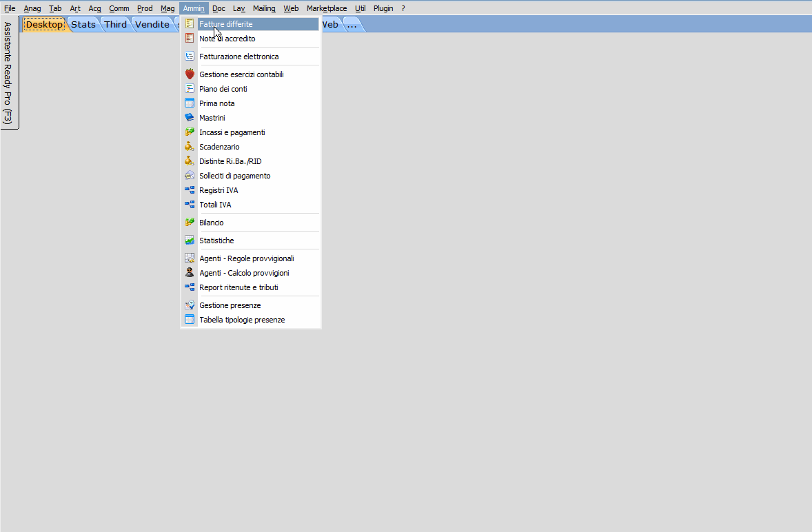The width and height of the screenshot is (812, 532).
Task: Open Fatturazione elettronica
Action: [x=251, y=57]
